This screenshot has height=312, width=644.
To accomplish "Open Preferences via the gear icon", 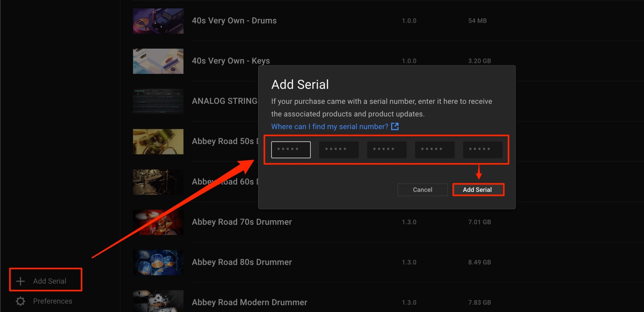I will click(20, 301).
